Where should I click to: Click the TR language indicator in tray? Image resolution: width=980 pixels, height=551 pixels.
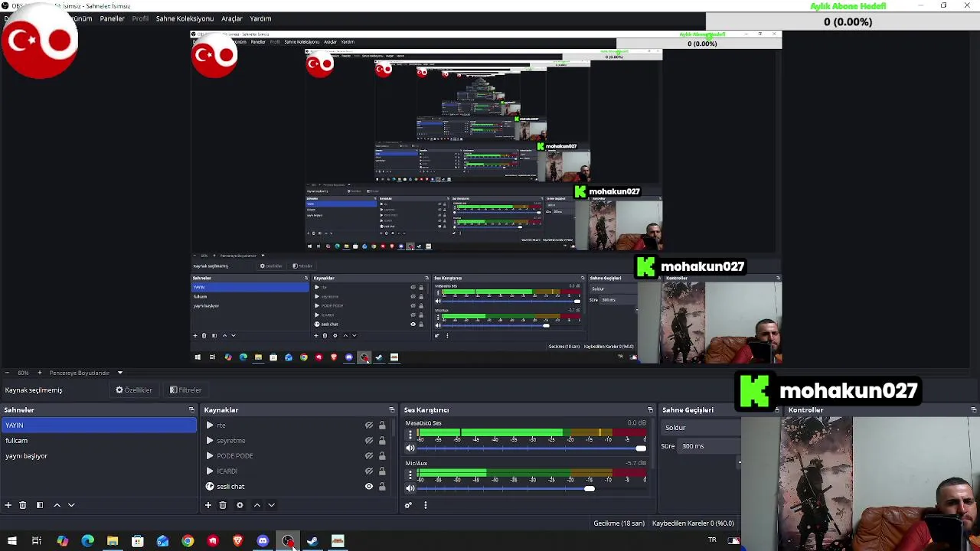point(712,540)
